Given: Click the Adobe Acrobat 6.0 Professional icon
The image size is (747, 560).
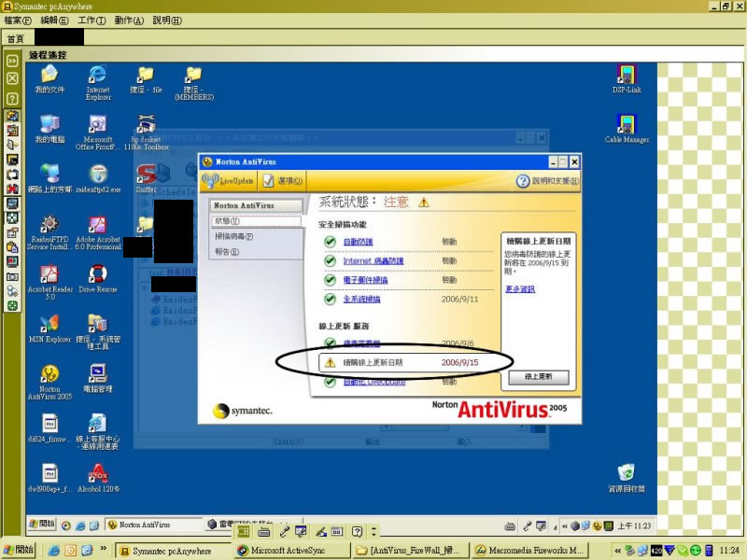Looking at the screenshot, I should click(x=98, y=232).
